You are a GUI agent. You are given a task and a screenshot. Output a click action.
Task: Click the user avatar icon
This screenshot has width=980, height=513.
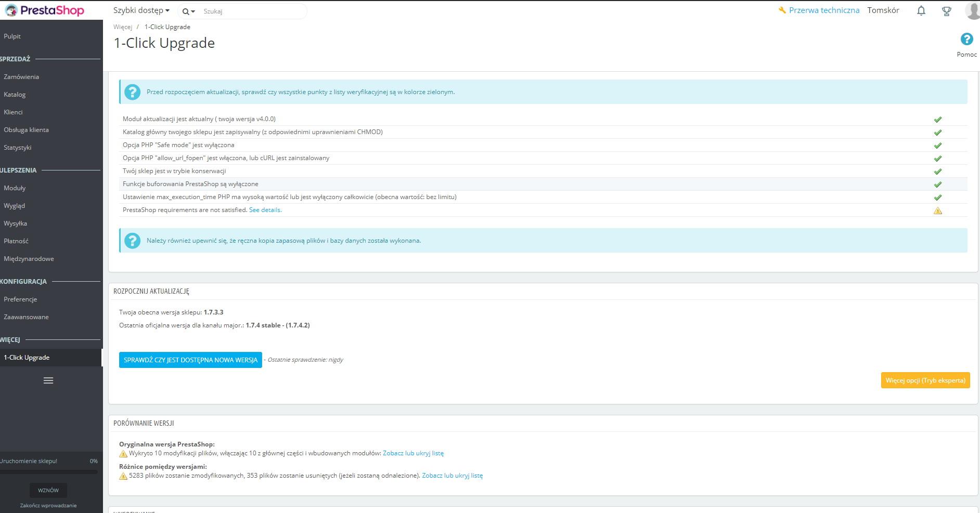click(973, 10)
